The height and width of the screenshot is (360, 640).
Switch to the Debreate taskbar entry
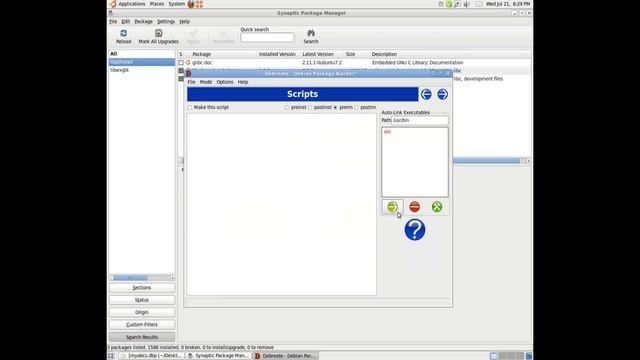point(285,356)
